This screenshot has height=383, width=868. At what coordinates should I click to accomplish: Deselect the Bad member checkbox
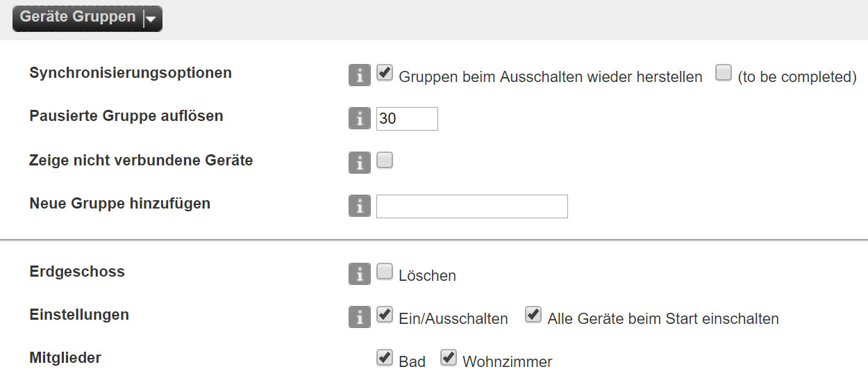coord(385,358)
